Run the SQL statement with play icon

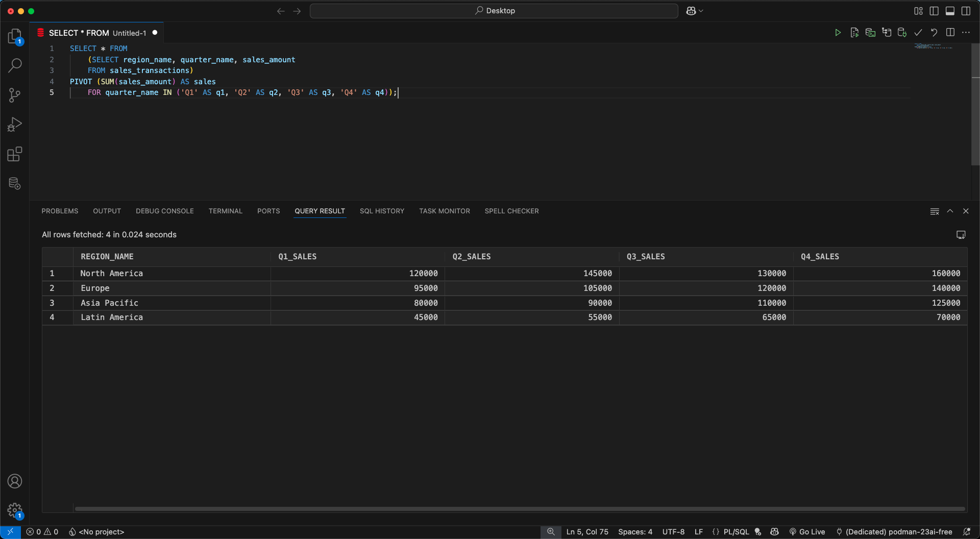point(838,33)
